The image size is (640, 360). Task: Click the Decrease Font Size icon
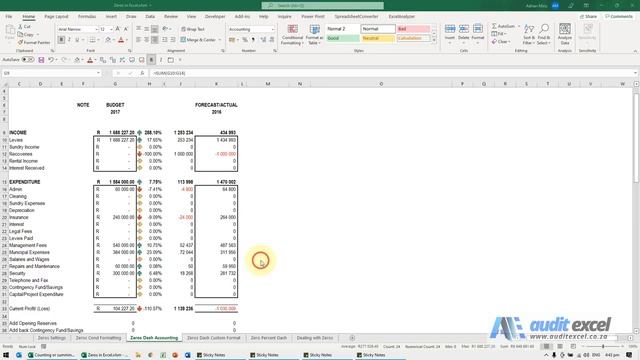(x=126, y=29)
